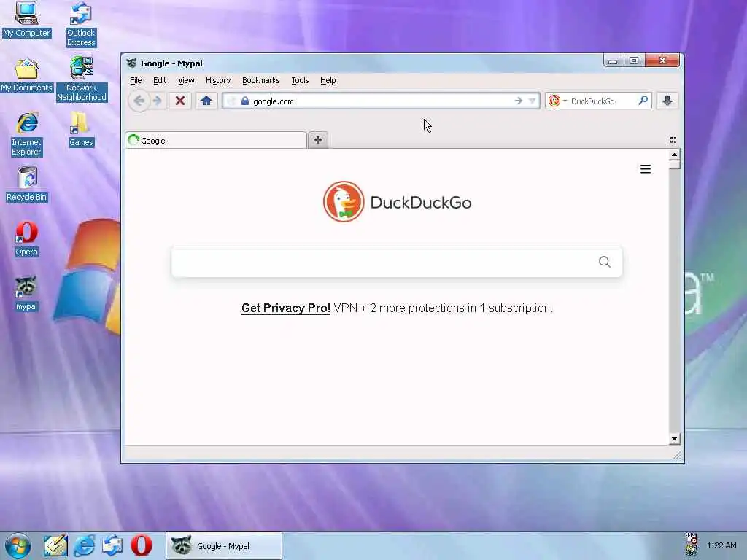The width and height of the screenshot is (747, 560).
Task: Open the Windows Start orb
Action: click(18, 545)
